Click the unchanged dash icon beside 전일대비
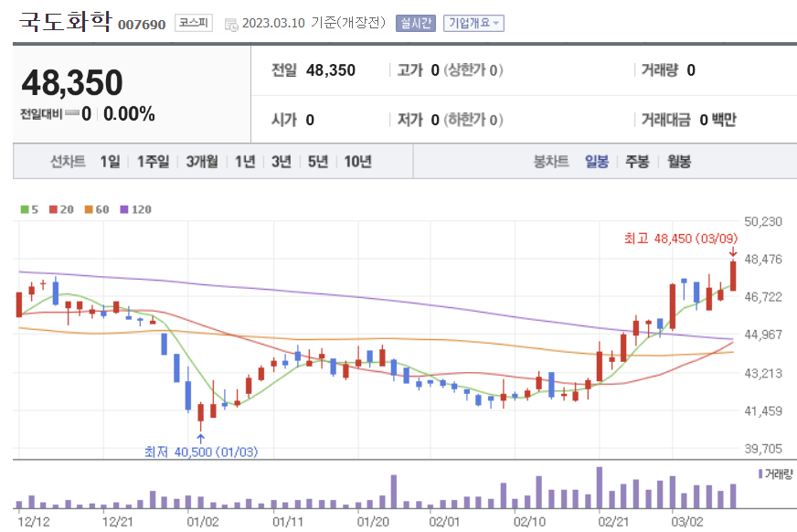Screen dimensions: 797x532 [72, 112]
